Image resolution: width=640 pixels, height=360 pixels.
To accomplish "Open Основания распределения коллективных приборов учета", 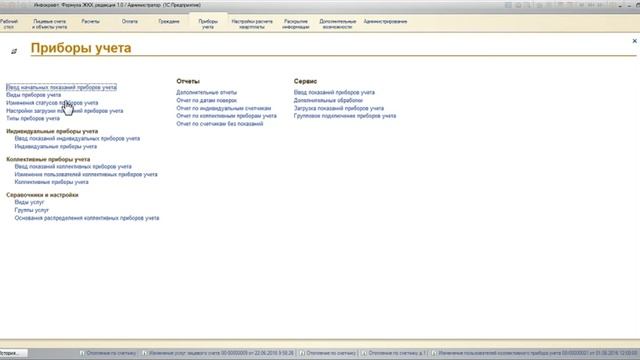I will [87, 218].
